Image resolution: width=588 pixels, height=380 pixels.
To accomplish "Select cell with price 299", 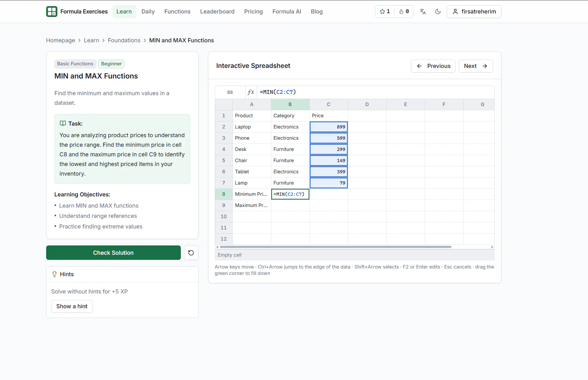I will (x=329, y=149).
